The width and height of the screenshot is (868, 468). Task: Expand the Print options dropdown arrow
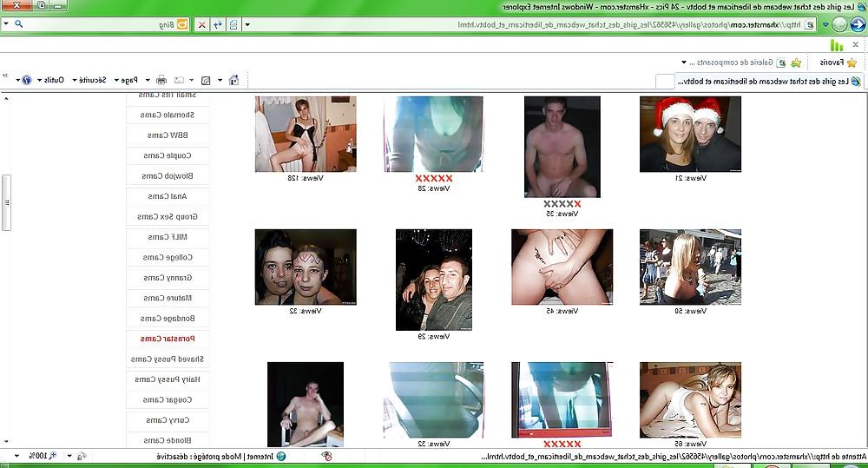(x=148, y=80)
